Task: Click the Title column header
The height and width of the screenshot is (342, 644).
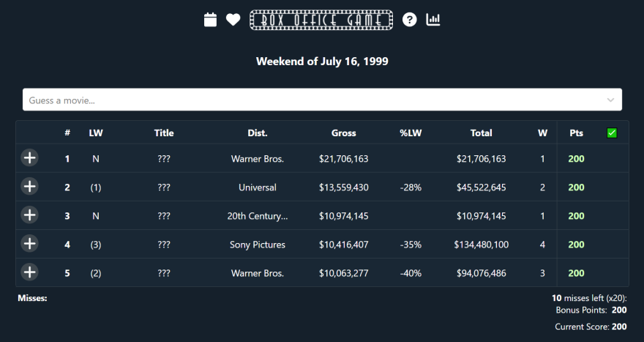Action: pos(164,133)
